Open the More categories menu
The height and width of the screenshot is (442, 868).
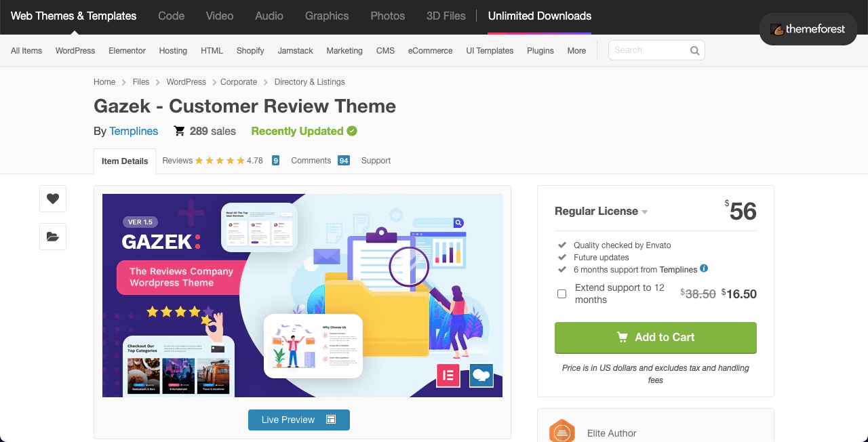(576, 51)
